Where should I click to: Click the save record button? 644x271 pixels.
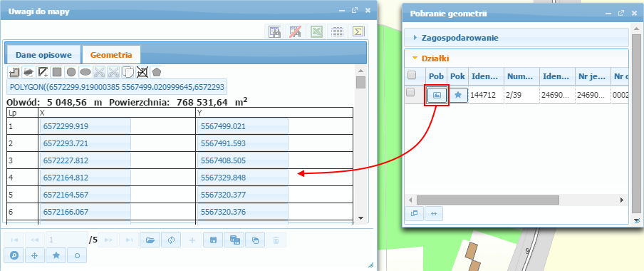pyautogui.click(x=213, y=240)
